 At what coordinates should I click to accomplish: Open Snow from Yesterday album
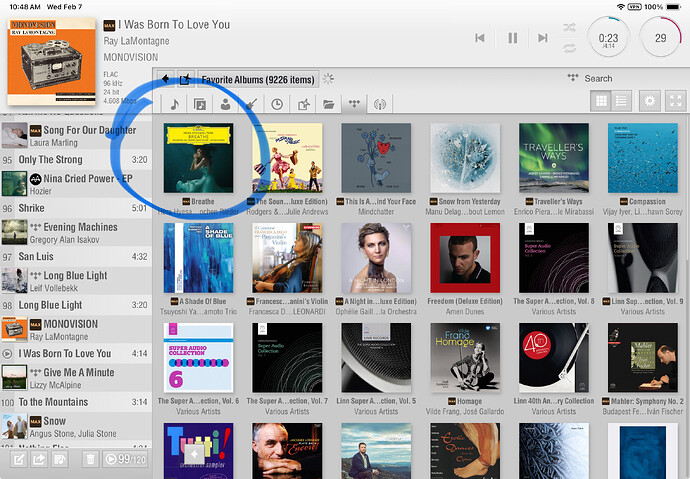465,158
